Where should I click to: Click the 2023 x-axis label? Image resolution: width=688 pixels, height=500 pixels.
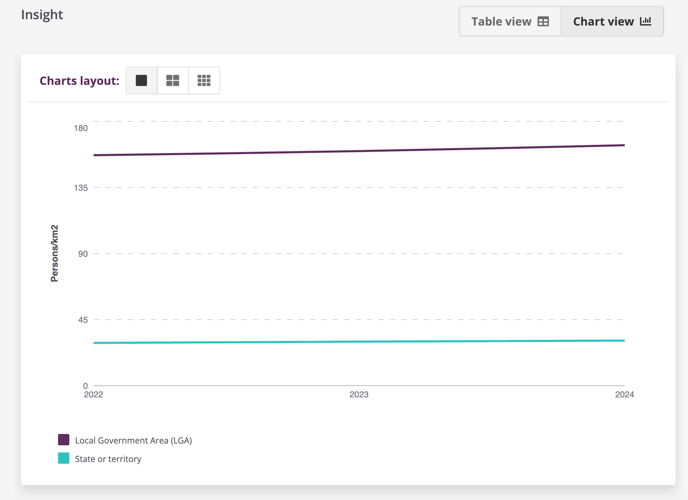point(359,395)
